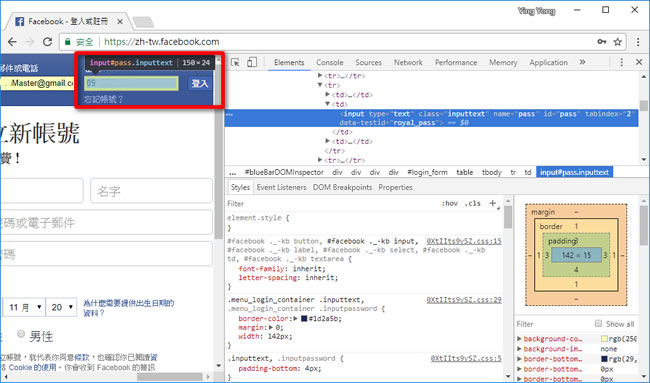Image resolution: width=650 pixels, height=383 pixels.
Task: Close the DevTools panel
Action: pos(639,62)
